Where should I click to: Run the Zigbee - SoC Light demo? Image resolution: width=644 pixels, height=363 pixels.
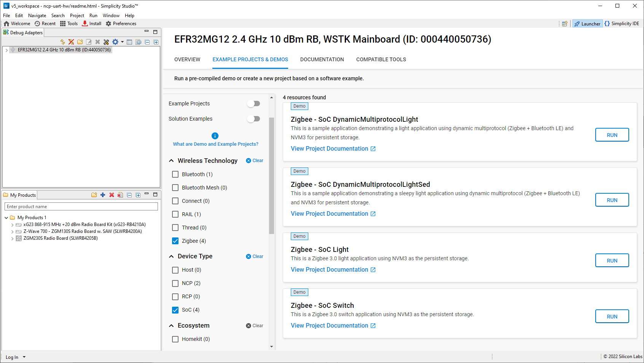pyautogui.click(x=612, y=260)
